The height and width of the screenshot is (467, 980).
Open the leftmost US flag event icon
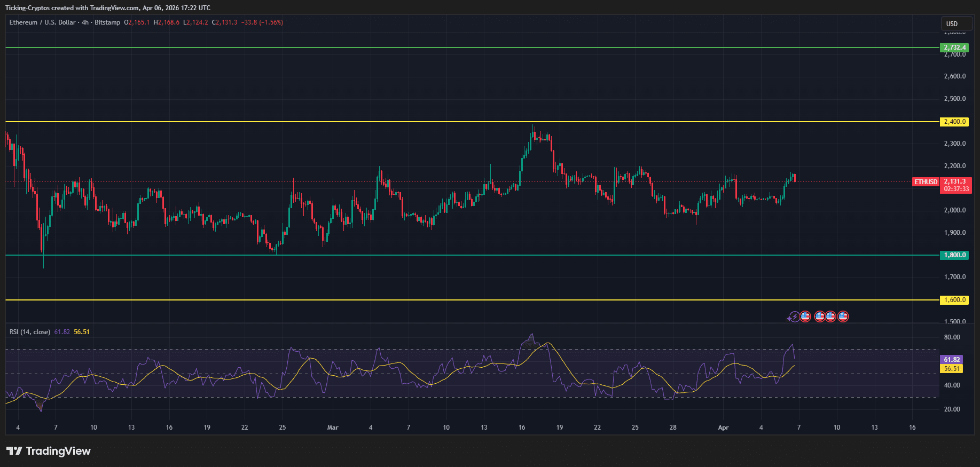[x=805, y=316]
